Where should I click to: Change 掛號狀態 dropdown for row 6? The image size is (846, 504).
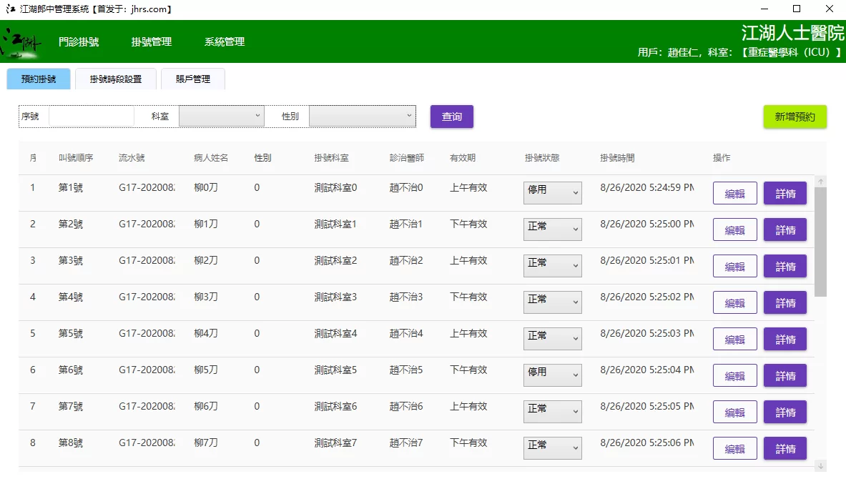coord(552,375)
